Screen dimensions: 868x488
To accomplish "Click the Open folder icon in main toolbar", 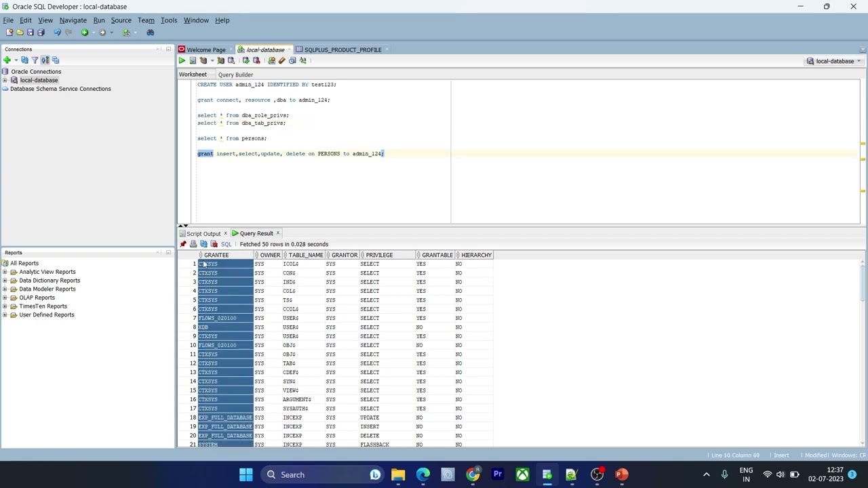I will [20, 33].
